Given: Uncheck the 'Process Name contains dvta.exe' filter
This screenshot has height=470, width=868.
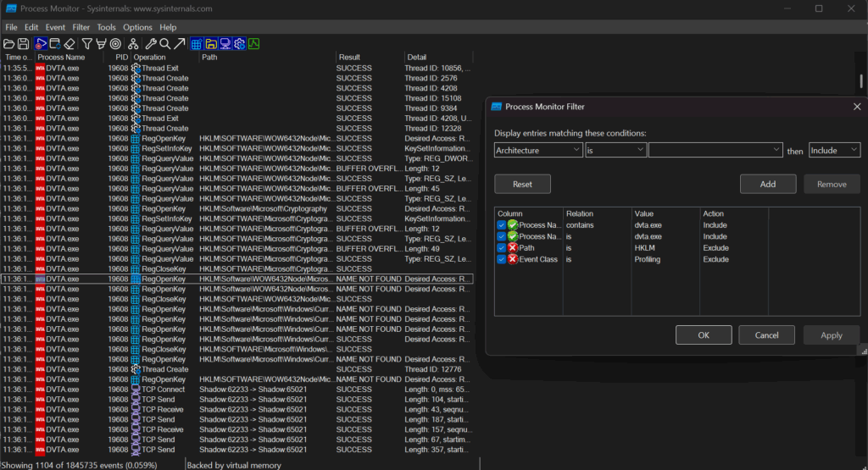Looking at the screenshot, I should (x=502, y=225).
